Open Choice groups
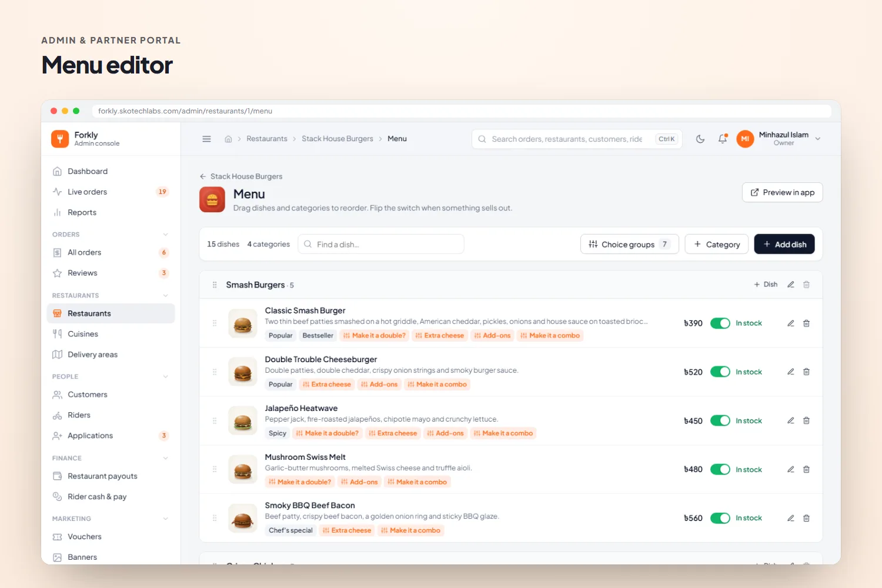 pos(630,244)
